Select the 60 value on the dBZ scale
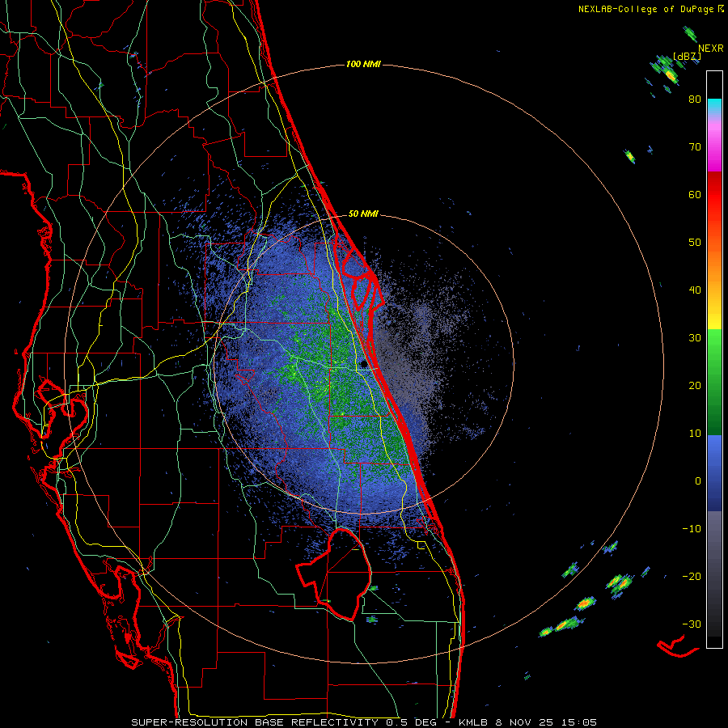 pos(695,194)
